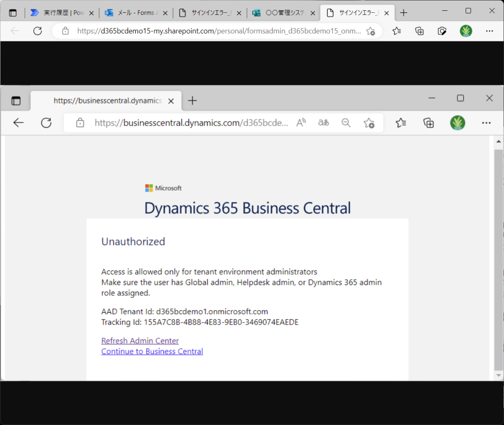Screen dimensions: 504x425
Task: Click Refresh Admin Center link
Action: pyautogui.click(x=140, y=340)
